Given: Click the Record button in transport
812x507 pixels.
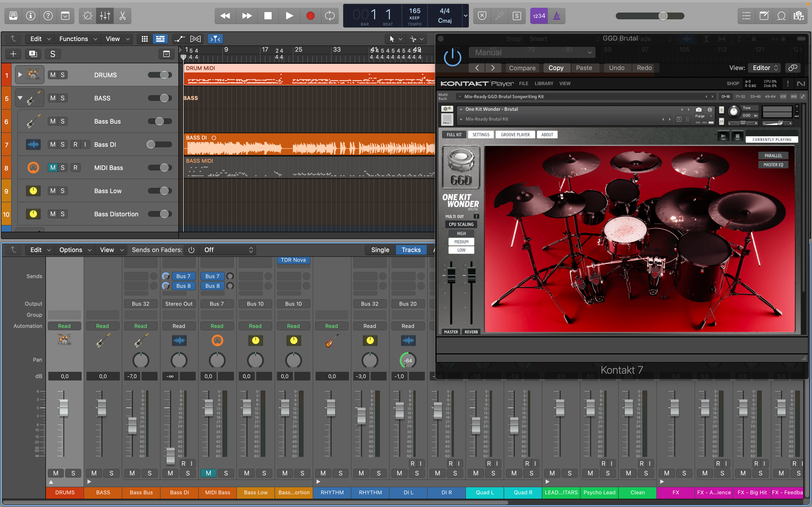Looking at the screenshot, I should click(310, 16).
